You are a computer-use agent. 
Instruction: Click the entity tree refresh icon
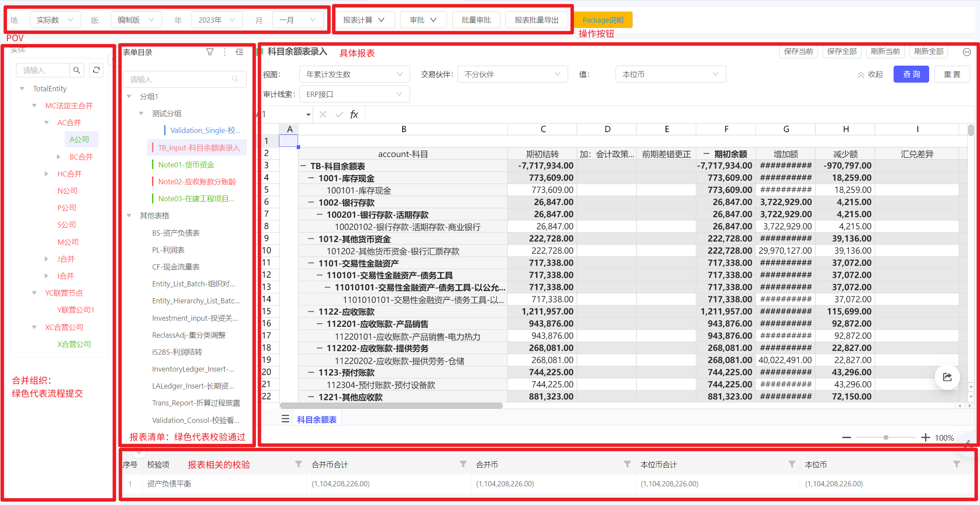click(x=96, y=70)
